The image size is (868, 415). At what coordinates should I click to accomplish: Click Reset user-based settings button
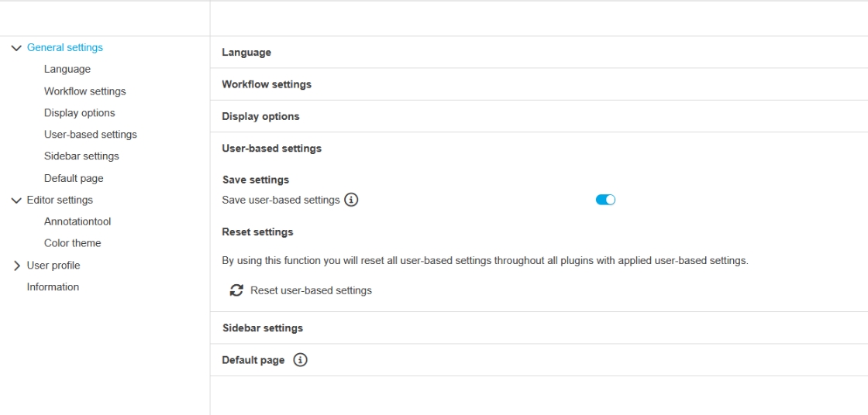(x=311, y=290)
